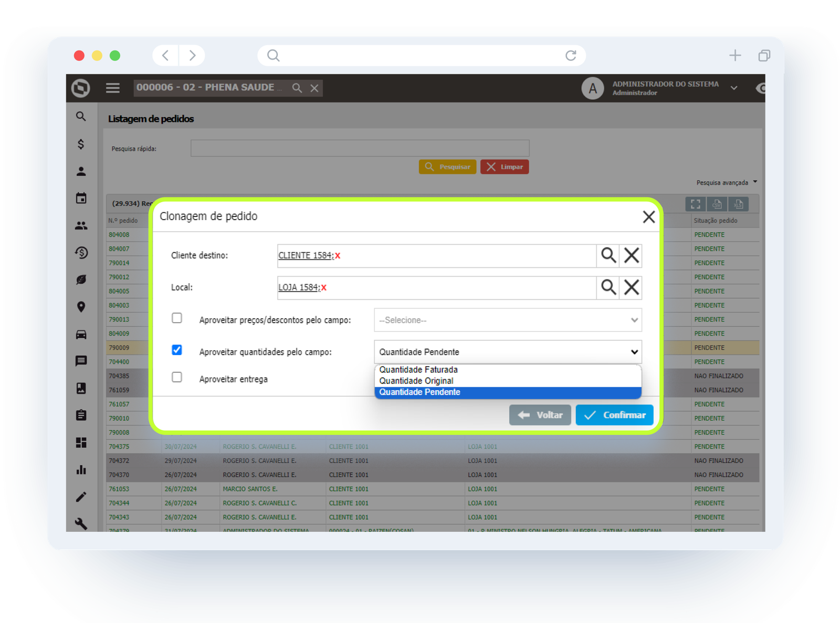Toggle fullscreen grid view icon
The width and height of the screenshot is (840, 623).
click(x=696, y=204)
